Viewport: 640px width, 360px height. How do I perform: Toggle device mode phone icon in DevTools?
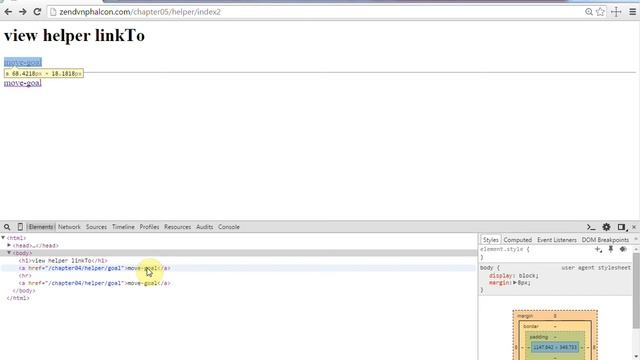click(20, 227)
